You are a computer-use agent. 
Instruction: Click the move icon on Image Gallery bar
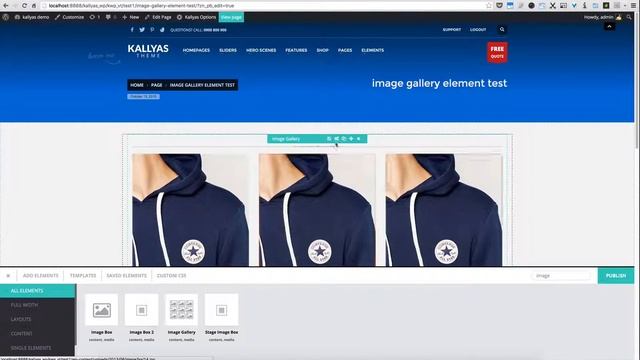coord(351,139)
